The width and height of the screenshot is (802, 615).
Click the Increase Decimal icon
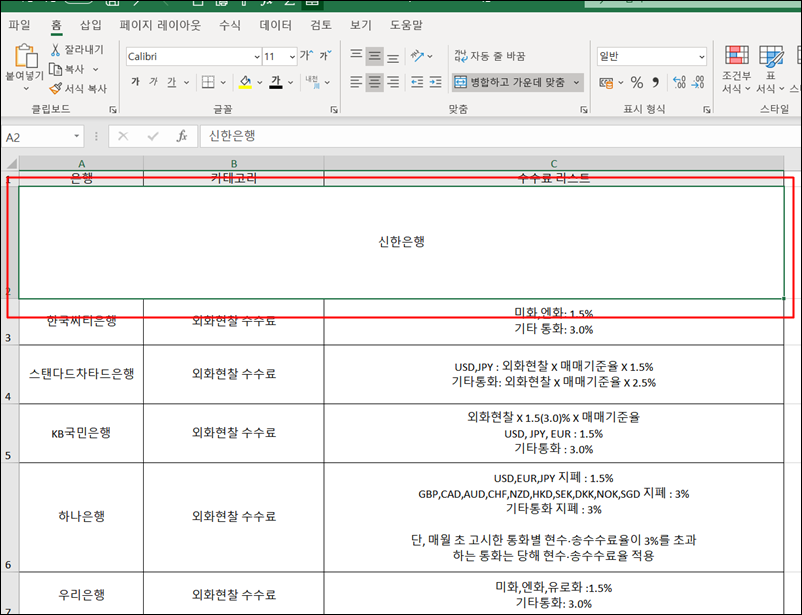679,82
